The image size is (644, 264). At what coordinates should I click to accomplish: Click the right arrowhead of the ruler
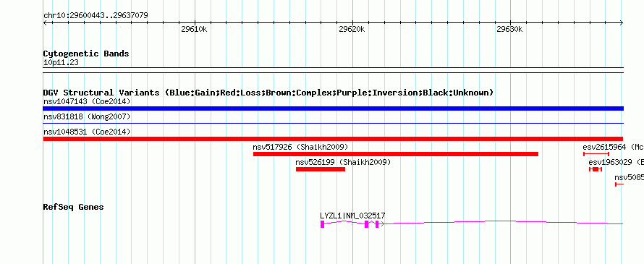coord(621,23)
